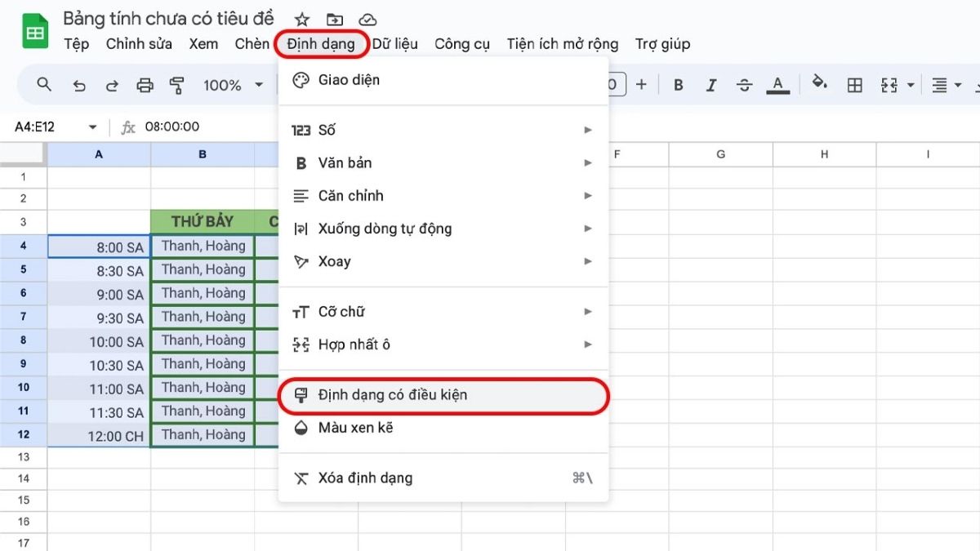Select the column G header
The height and width of the screenshot is (551, 980).
tap(720, 154)
